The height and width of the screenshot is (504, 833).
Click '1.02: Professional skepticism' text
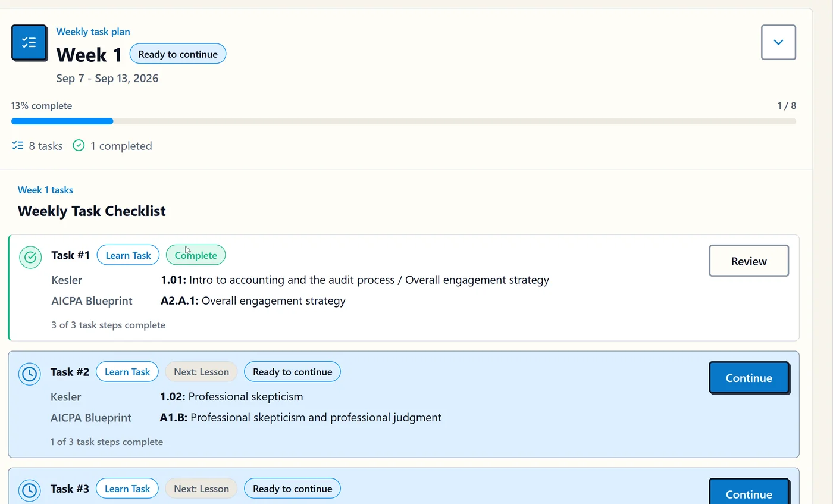coord(231,397)
